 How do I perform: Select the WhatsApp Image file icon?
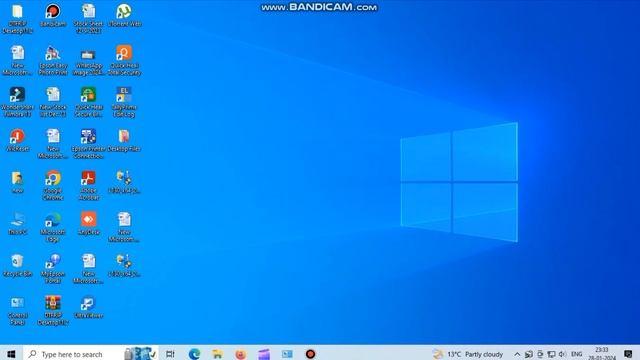[x=89, y=60]
